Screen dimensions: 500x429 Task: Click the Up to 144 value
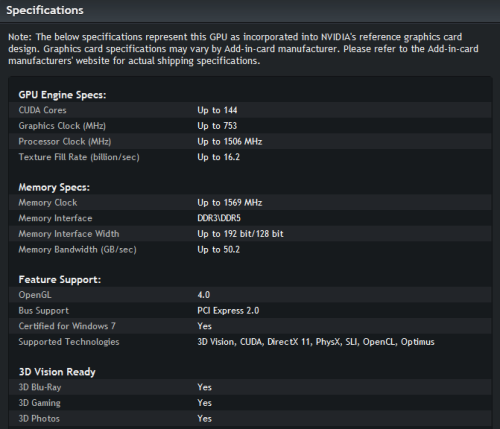point(217,110)
